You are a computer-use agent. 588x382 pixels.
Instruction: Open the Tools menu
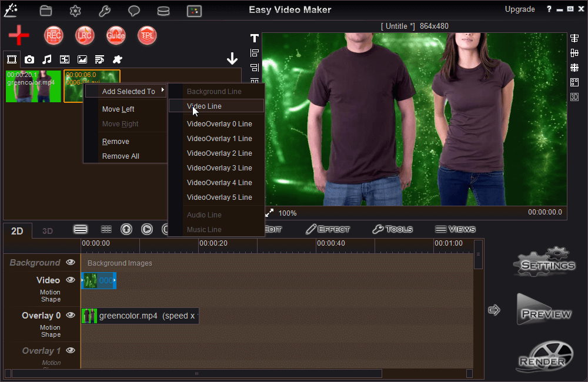(x=393, y=229)
